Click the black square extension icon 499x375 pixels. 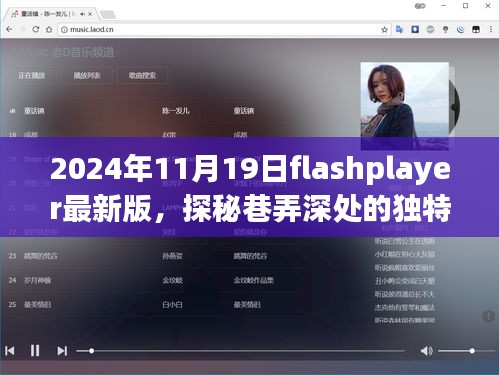pos(476,29)
